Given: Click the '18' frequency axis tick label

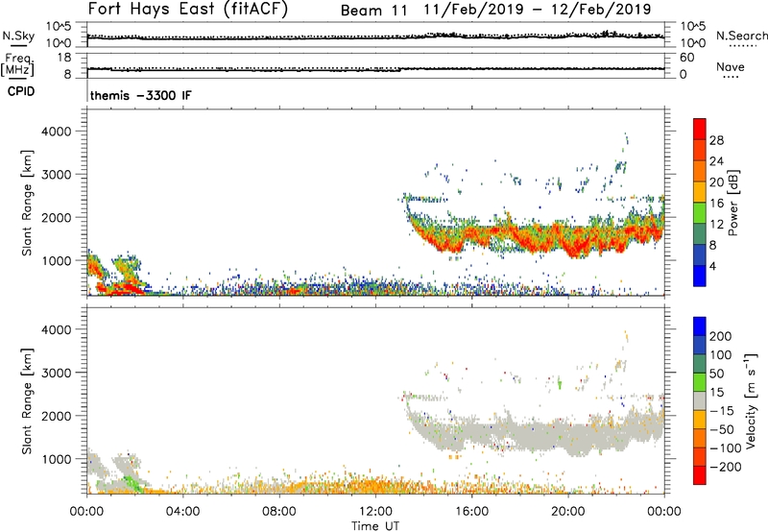Looking at the screenshot, I should pos(64,58).
